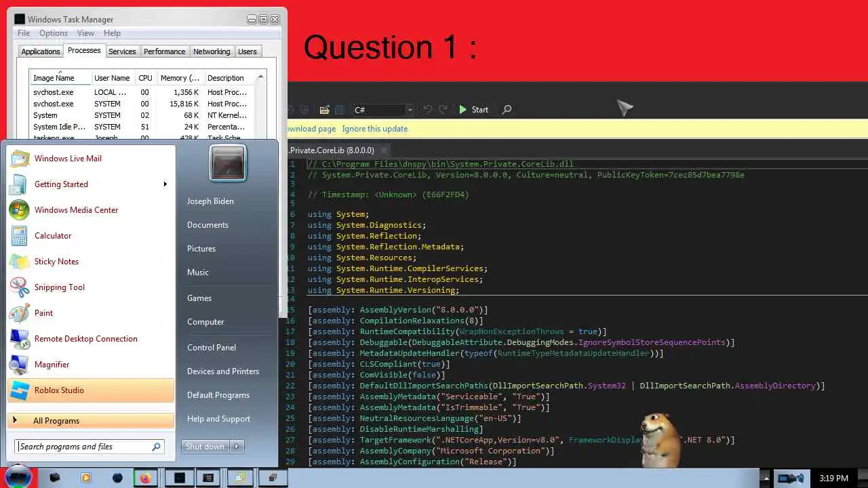Click the Redo arrow in dnSpy toolbar
Viewport: 868px width, 488px height.
pyautogui.click(x=443, y=109)
